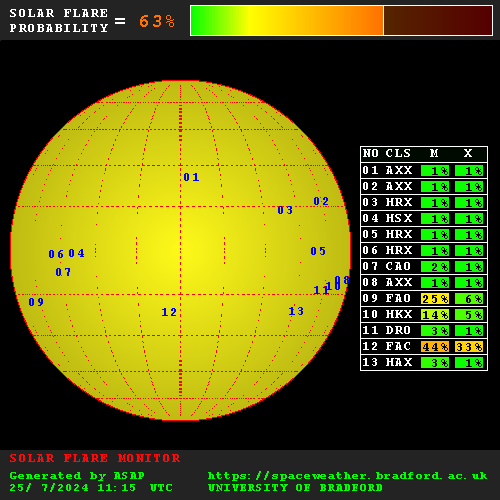
Task: Click the 33% X-class cell for region 12
Action: coord(469,347)
